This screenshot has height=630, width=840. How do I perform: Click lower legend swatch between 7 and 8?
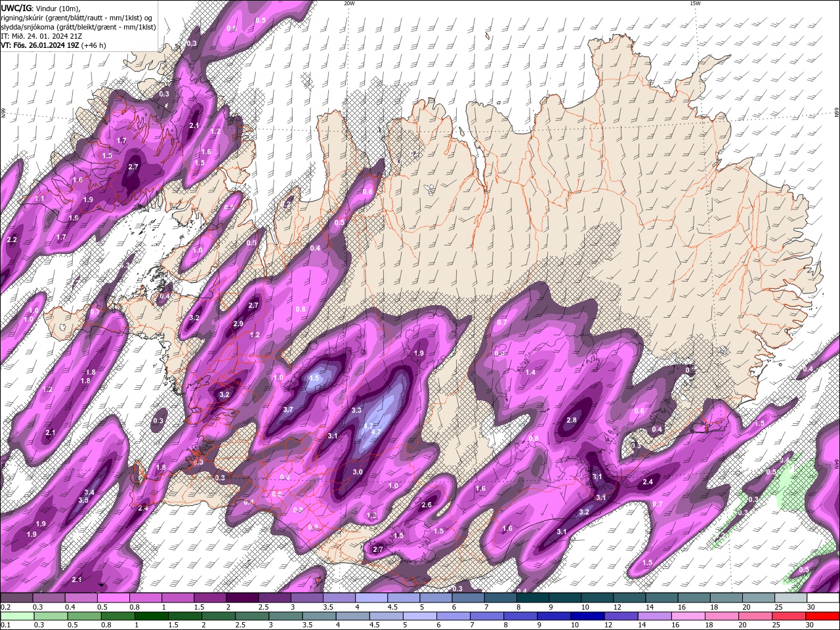tap(487, 616)
